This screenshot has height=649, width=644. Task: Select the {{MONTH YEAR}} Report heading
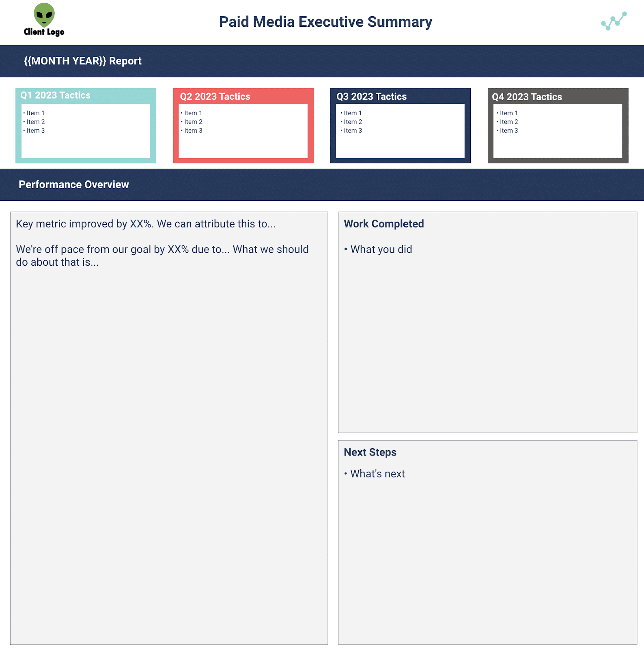[83, 61]
